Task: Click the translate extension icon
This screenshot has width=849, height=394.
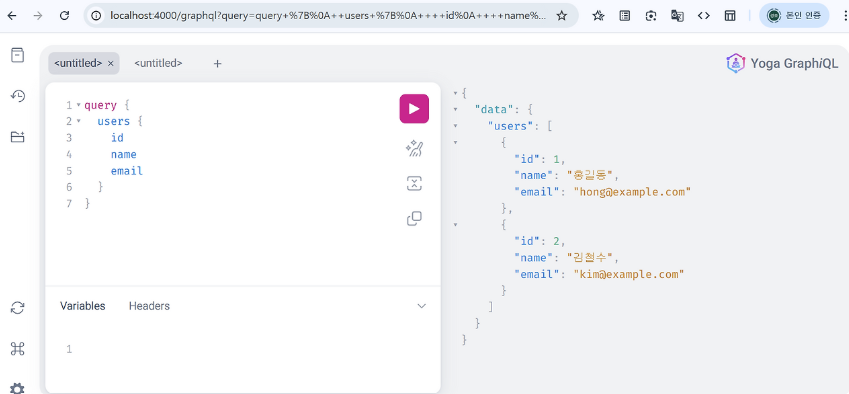Action: click(677, 16)
